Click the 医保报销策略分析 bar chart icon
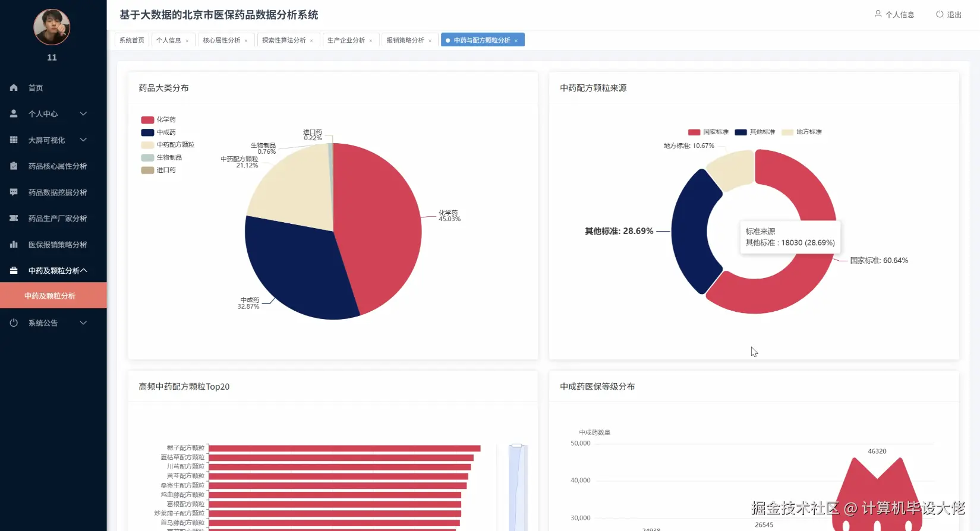The width and height of the screenshot is (980, 531). (x=14, y=244)
